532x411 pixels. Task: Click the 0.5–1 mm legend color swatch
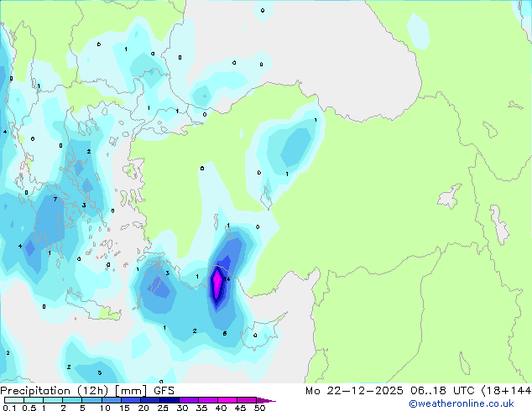[x=34, y=400]
